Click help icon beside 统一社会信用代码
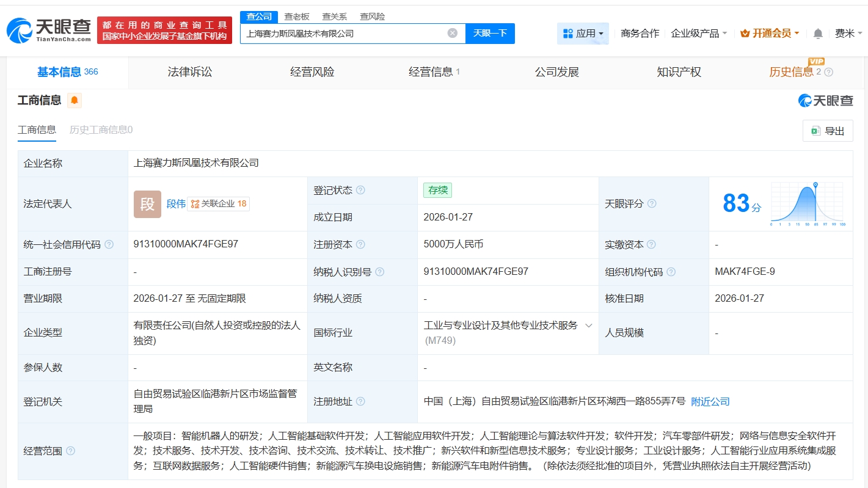This screenshot has width=868, height=488. [x=109, y=245]
